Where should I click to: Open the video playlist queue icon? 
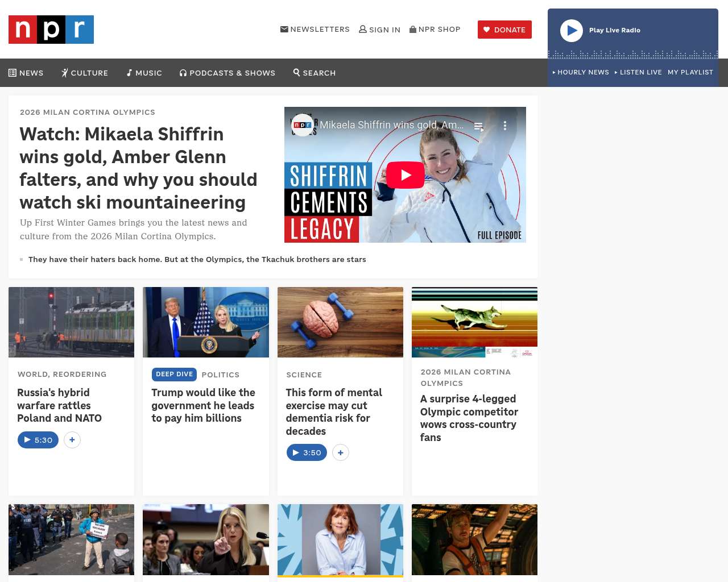479,126
